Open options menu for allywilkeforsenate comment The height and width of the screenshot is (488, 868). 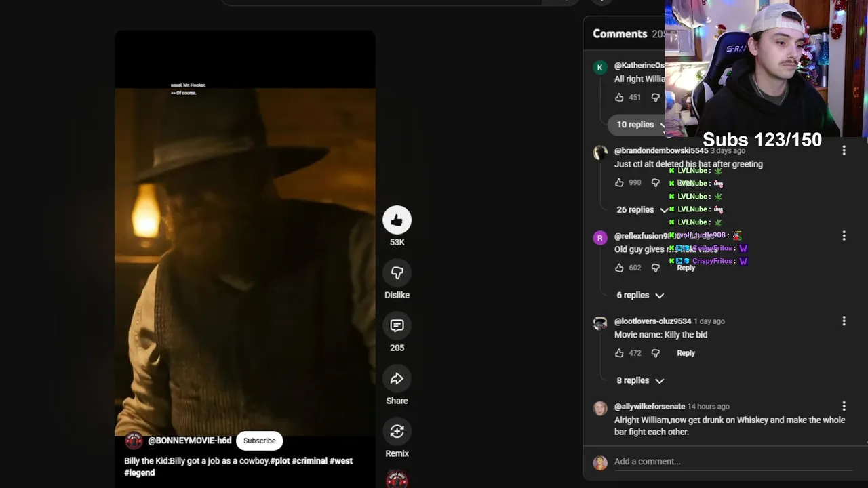(844, 407)
